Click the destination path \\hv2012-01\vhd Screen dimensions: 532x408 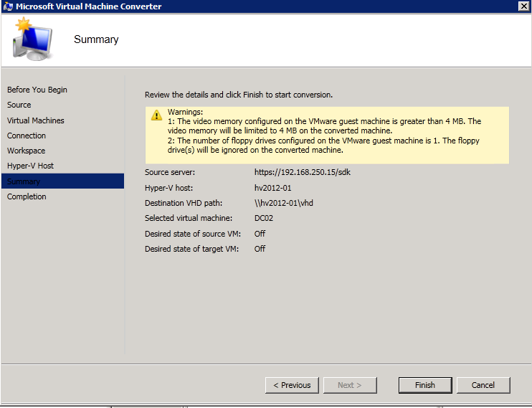284,203
